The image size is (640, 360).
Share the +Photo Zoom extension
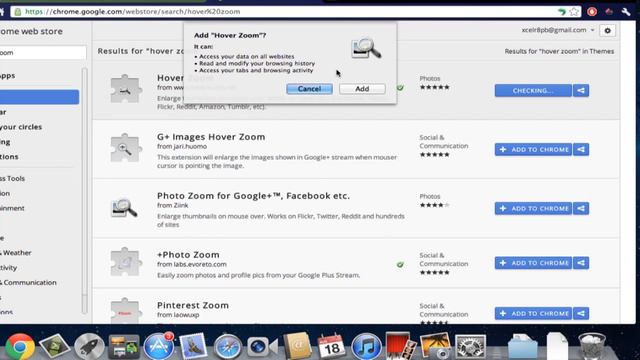[x=581, y=263]
